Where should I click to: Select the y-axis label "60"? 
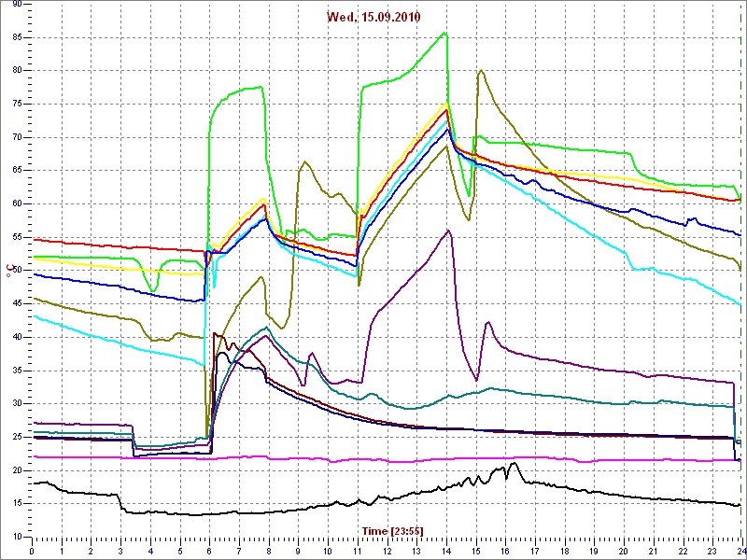pos(17,203)
